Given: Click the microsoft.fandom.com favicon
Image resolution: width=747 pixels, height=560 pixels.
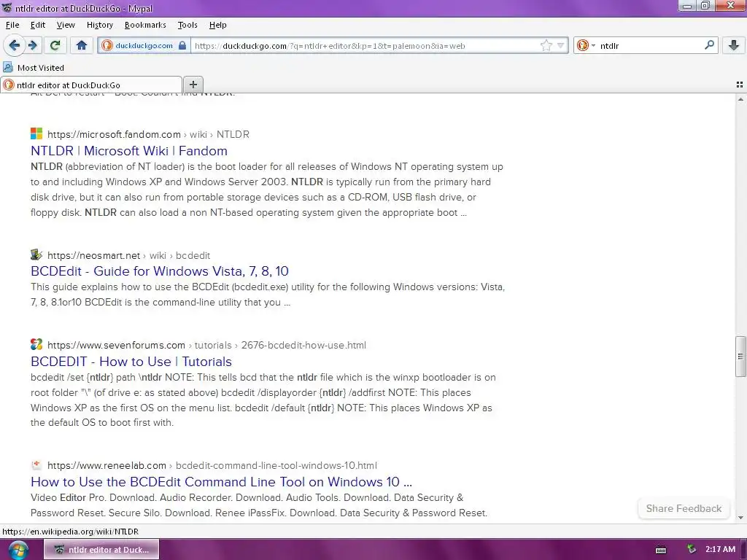Looking at the screenshot, I should 36,133.
